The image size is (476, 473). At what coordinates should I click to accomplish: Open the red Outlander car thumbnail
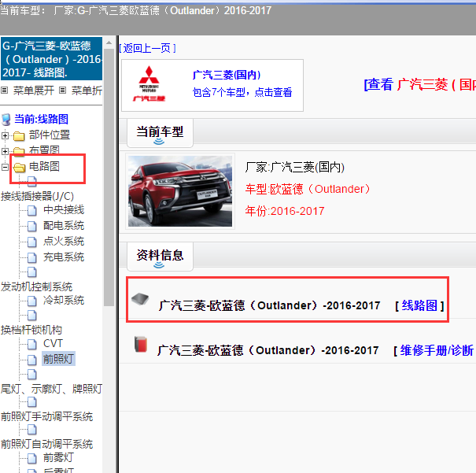pos(180,191)
